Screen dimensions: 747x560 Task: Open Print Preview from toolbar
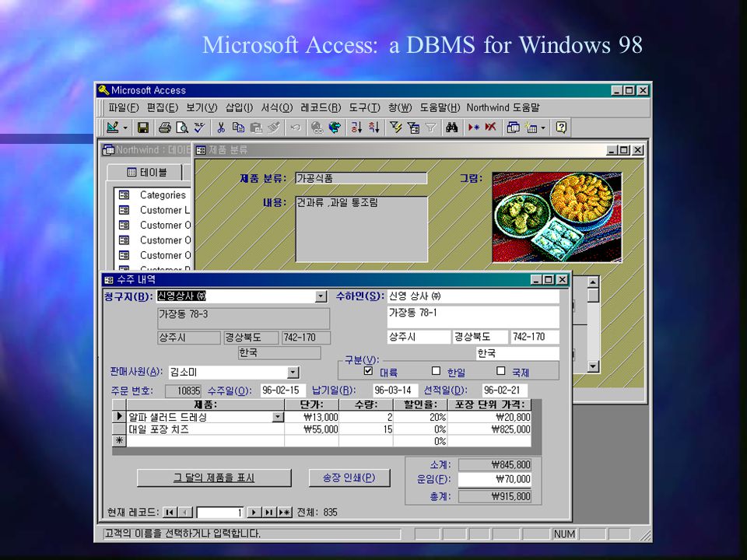click(182, 128)
